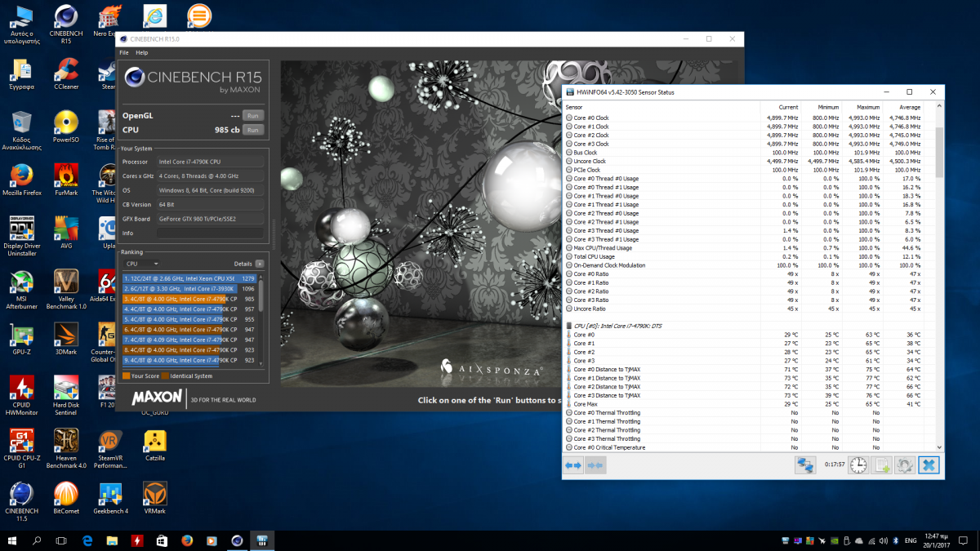Open the CCleaner desktop shortcut
980x551 pixels.
tap(65, 73)
